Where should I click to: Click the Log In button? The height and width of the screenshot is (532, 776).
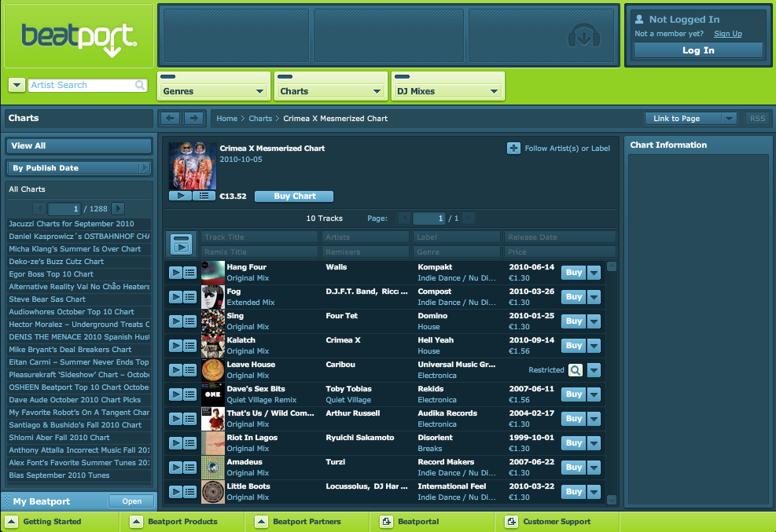(698, 50)
